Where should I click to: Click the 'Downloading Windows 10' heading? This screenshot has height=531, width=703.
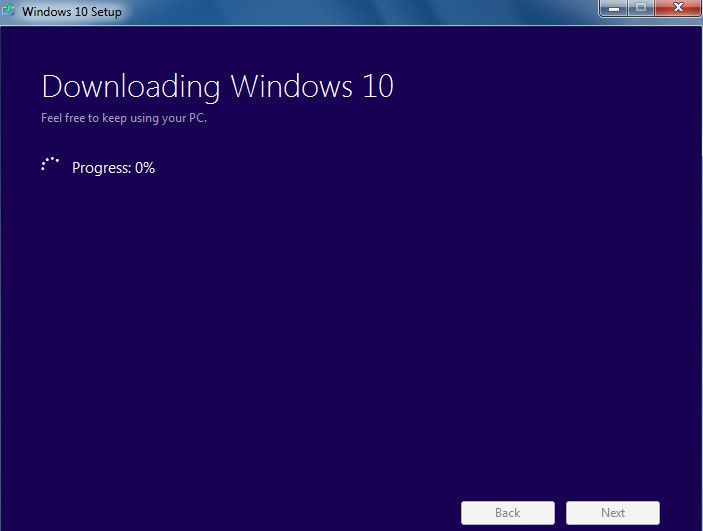coord(217,87)
